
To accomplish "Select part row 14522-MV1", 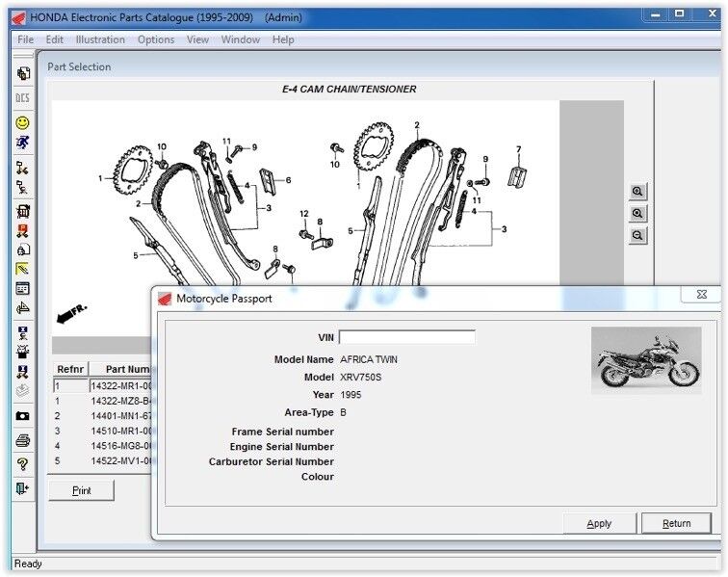I will [x=103, y=460].
